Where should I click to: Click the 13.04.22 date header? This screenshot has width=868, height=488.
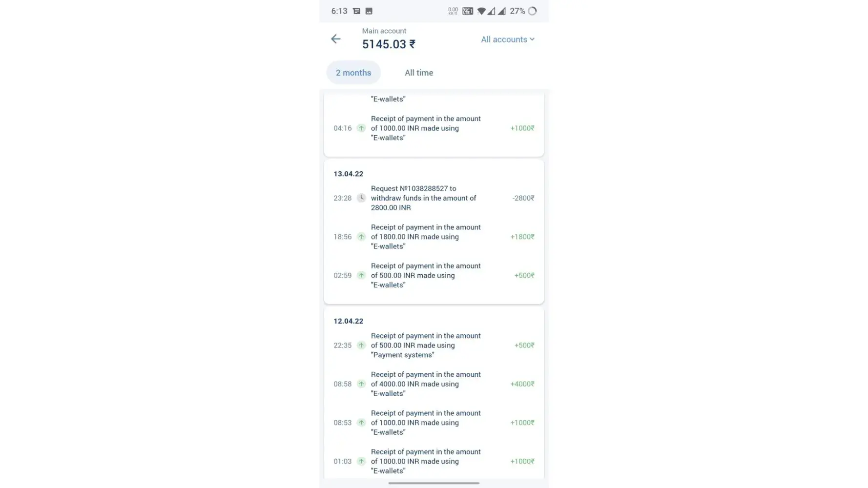[x=349, y=174]
